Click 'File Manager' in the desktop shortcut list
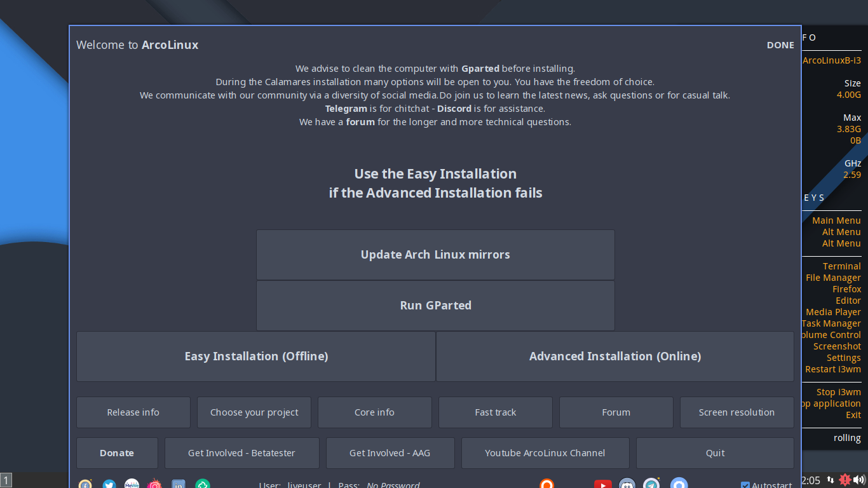 (833, 278)
